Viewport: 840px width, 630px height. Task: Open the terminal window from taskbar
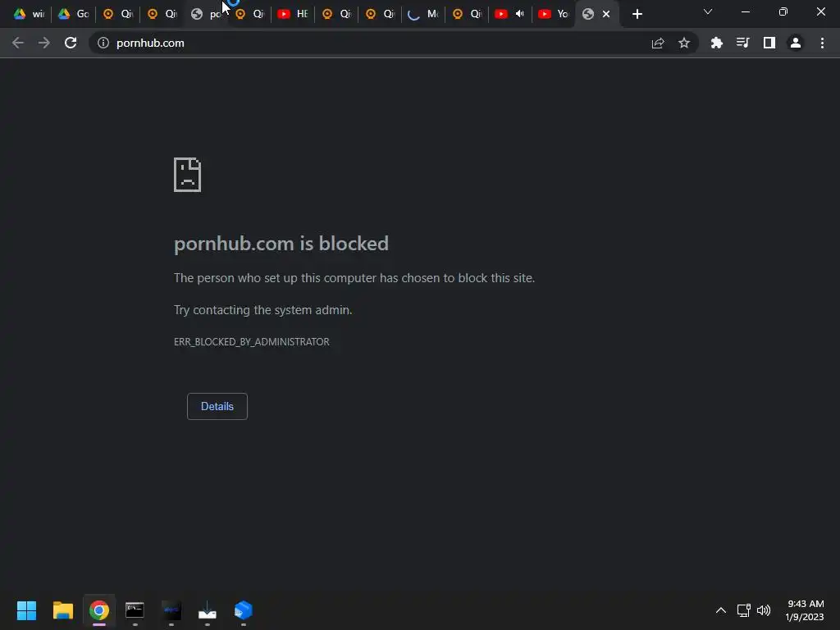pyautogui.click(x=135, y=610)
